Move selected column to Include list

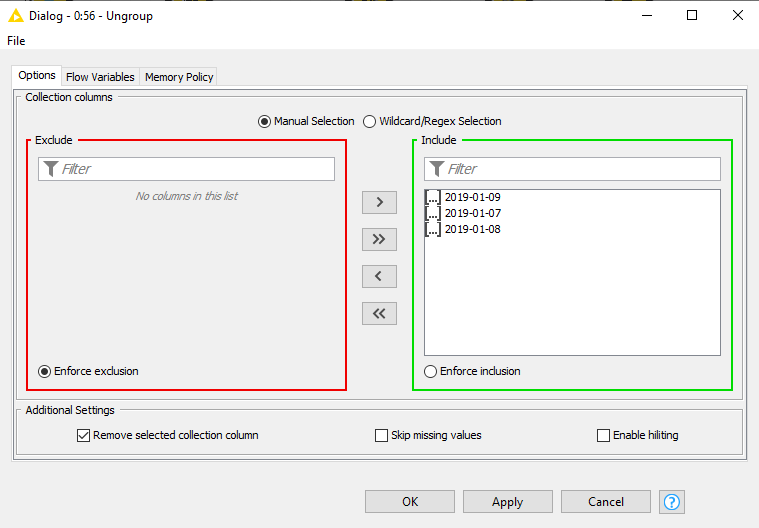pos(379,202)
